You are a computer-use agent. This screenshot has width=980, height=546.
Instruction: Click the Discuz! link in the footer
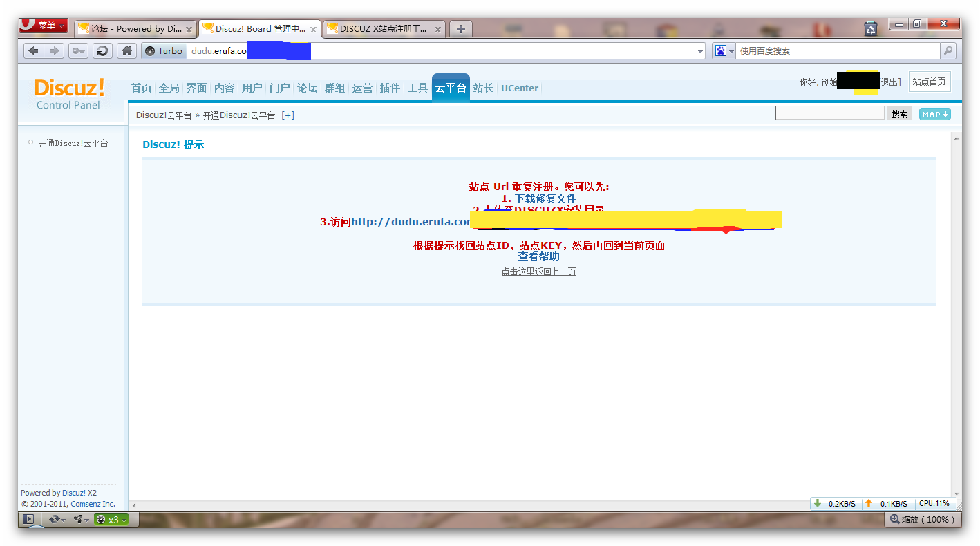pyautogui.click(x=74, y=493)
